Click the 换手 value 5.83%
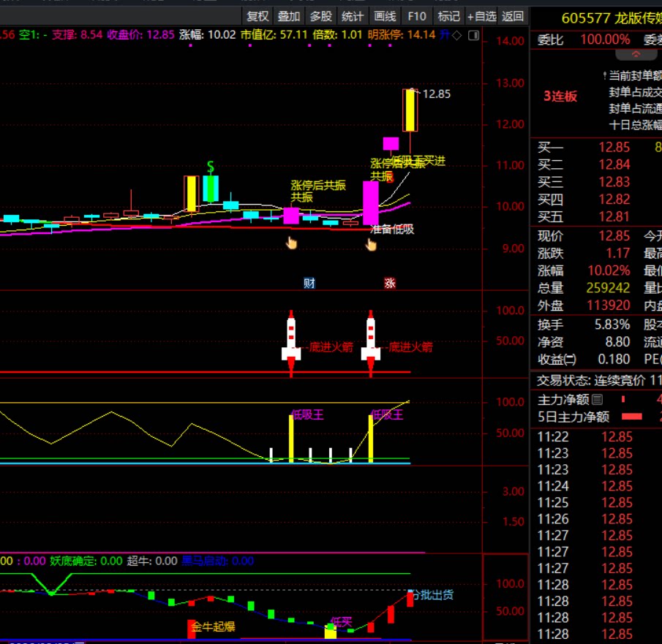662x644 pixels. (x=612, y=325)
